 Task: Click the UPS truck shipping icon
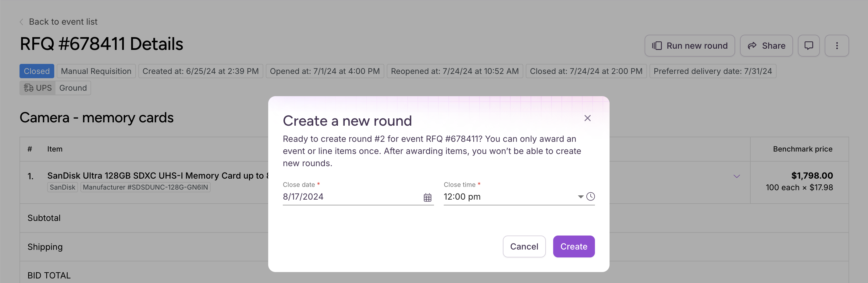tap(28, 88)
